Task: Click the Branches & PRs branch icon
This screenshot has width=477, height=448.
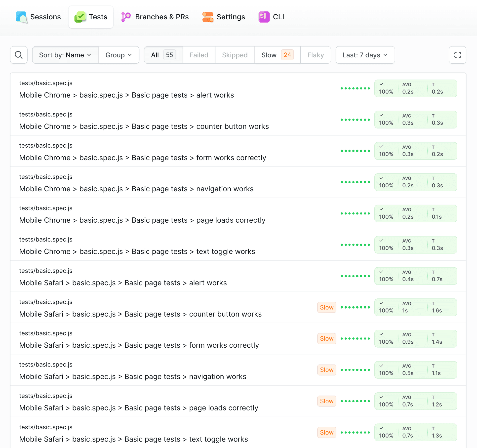Action: (126, 17)
